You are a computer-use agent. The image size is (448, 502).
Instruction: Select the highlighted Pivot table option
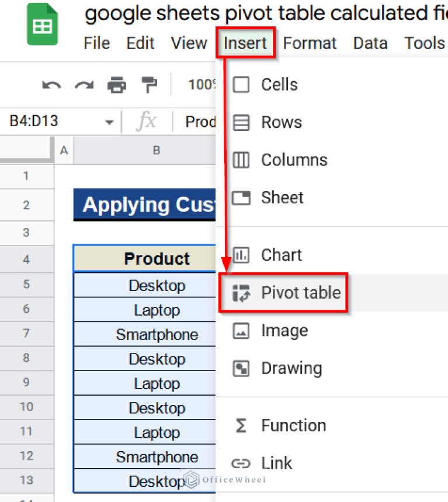tap(300, 293)
